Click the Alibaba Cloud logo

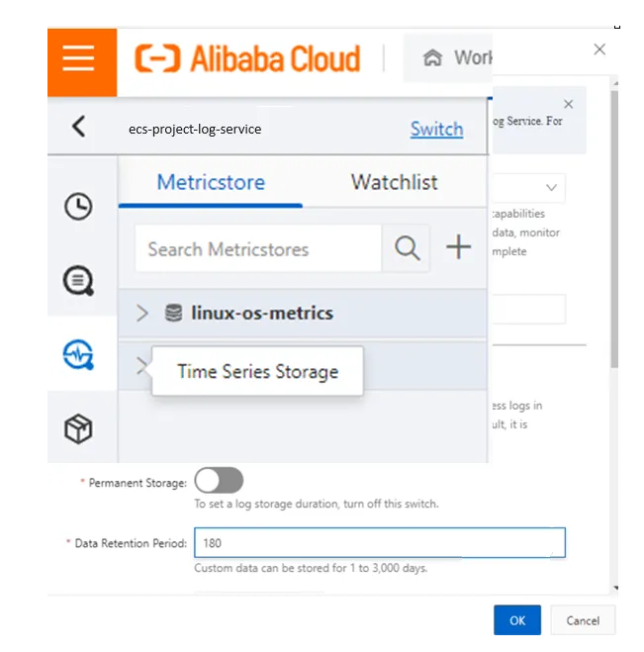click(247, 59)
